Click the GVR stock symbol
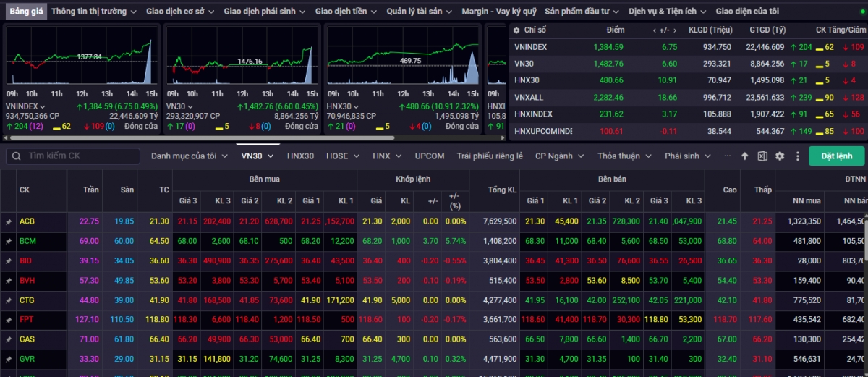The image size is (868, 377). pos(27,358)
